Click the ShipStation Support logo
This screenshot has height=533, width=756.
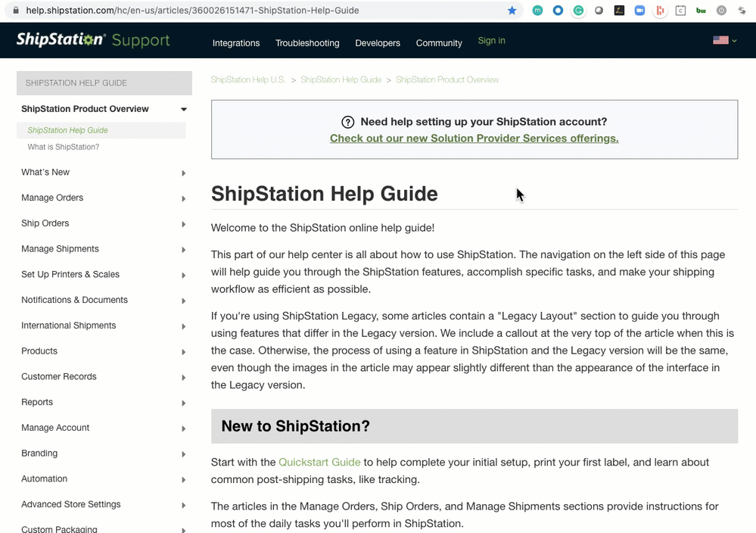pos(93,40)
